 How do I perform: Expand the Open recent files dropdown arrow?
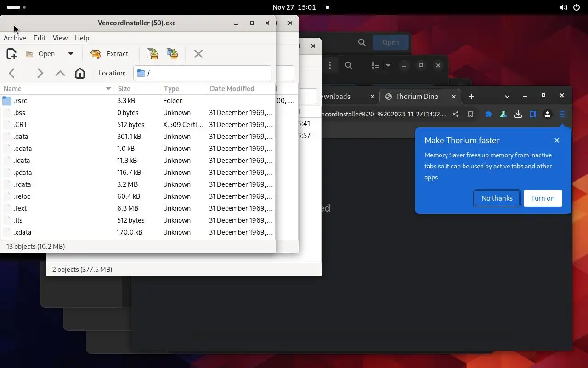pos(71,54)
